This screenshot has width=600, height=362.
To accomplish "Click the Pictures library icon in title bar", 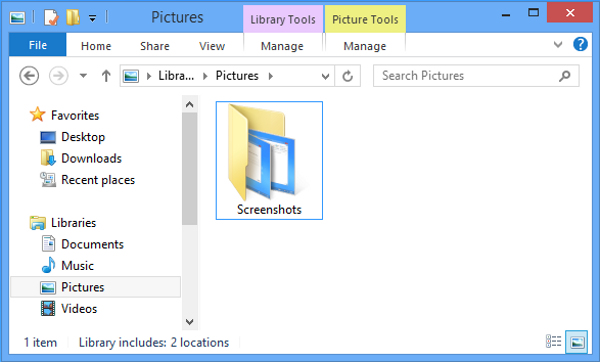I will (x=17, y=18).
